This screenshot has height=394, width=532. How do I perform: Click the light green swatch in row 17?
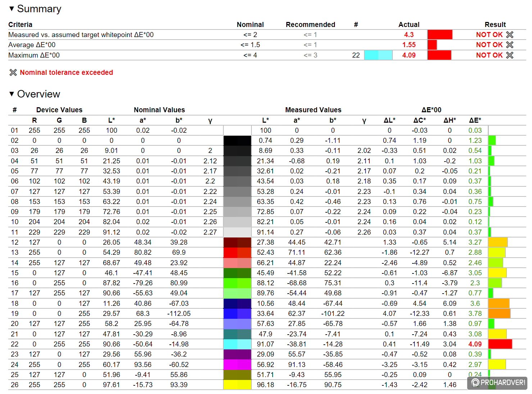tap(237, 293)
